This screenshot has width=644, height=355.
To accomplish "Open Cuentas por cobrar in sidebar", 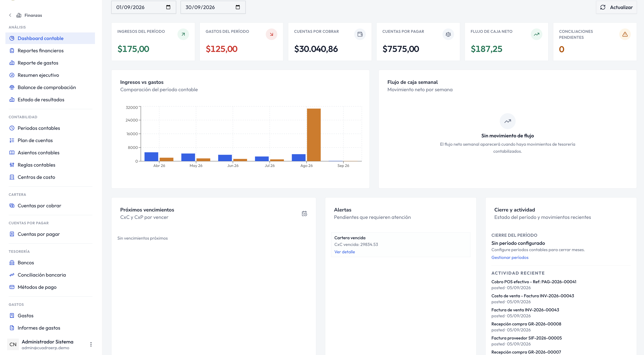I will point(50,206).
